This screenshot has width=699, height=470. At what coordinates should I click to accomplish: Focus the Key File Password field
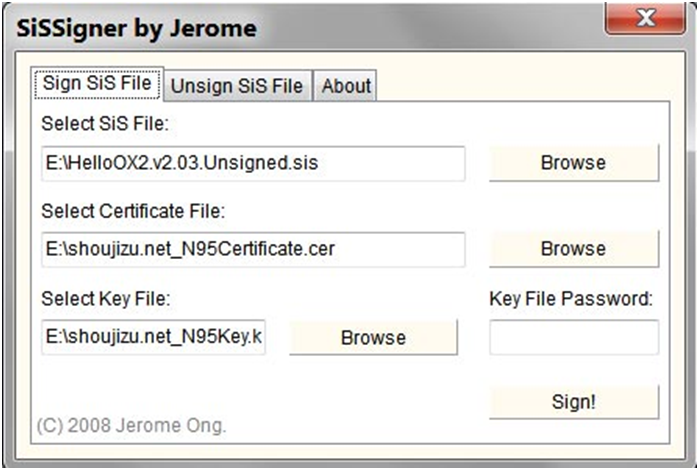[x=573, y=338]
